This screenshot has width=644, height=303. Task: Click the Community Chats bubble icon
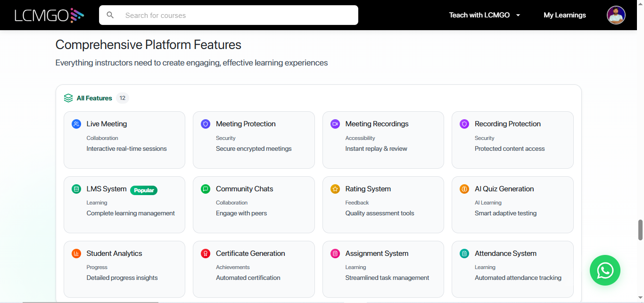click(206, 189)
